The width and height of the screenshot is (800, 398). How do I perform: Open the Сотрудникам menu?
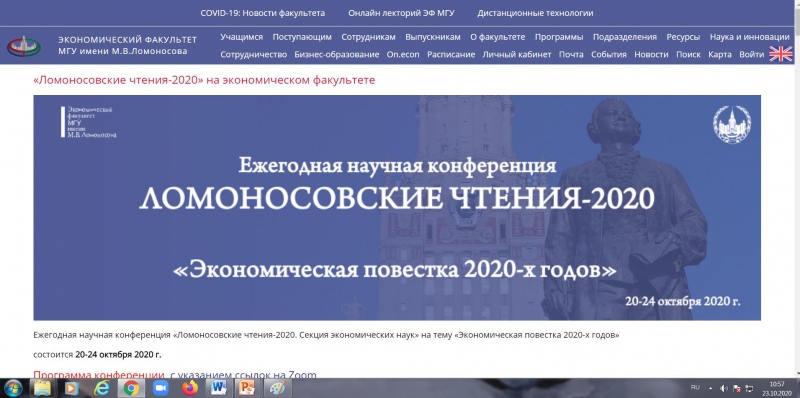pos(368,37)
